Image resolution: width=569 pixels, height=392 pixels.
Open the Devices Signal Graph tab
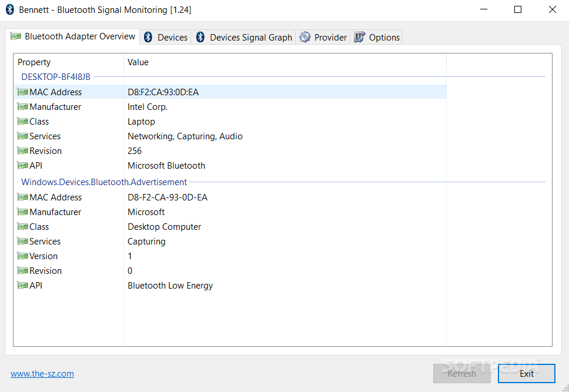click(x=243, y=37)
